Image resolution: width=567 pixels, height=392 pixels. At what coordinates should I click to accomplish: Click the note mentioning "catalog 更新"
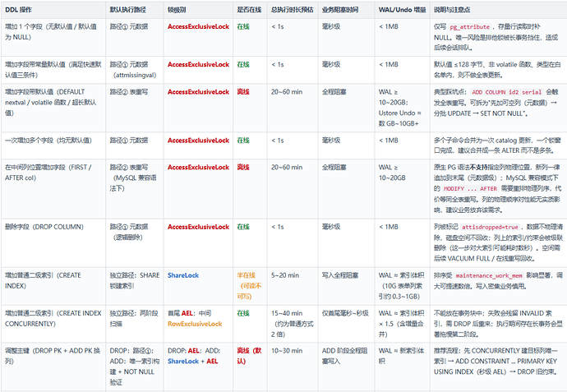(498, 145)
